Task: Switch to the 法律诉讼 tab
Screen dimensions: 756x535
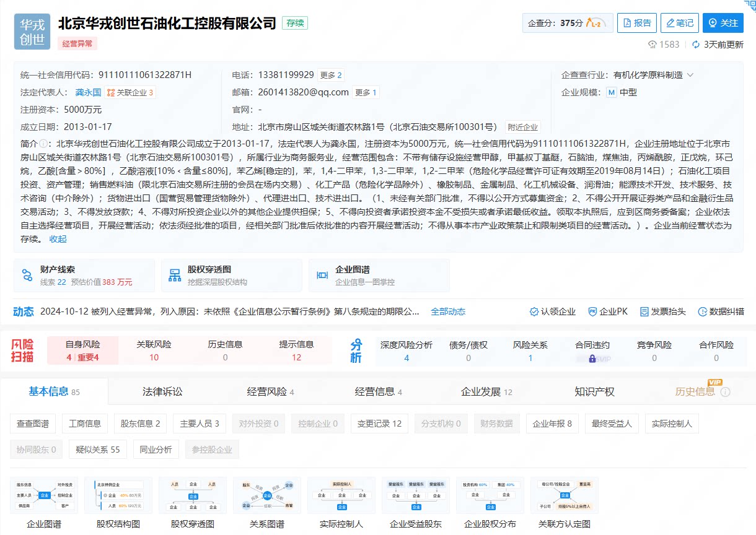Action: tap(162, 391)
